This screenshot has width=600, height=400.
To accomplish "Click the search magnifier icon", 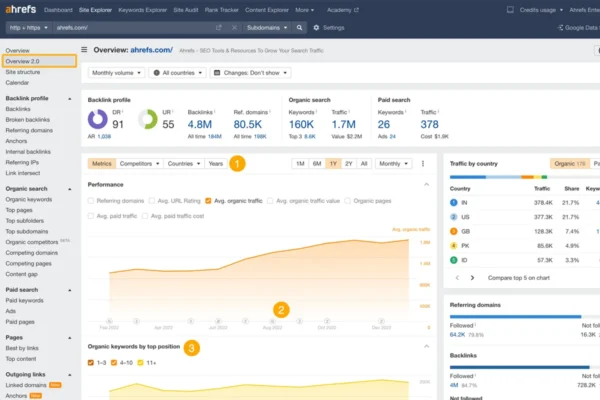I will click(x=299, y=28).
